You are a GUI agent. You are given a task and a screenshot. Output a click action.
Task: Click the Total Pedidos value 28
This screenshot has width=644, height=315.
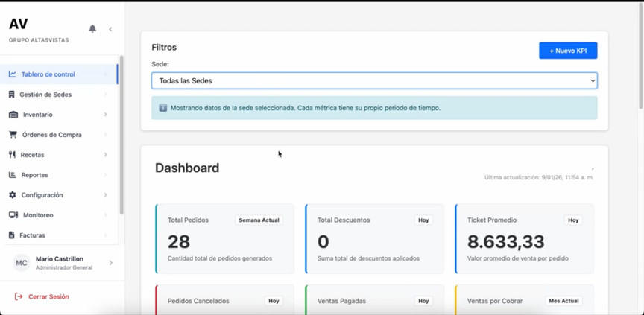[x=179, y=241]
